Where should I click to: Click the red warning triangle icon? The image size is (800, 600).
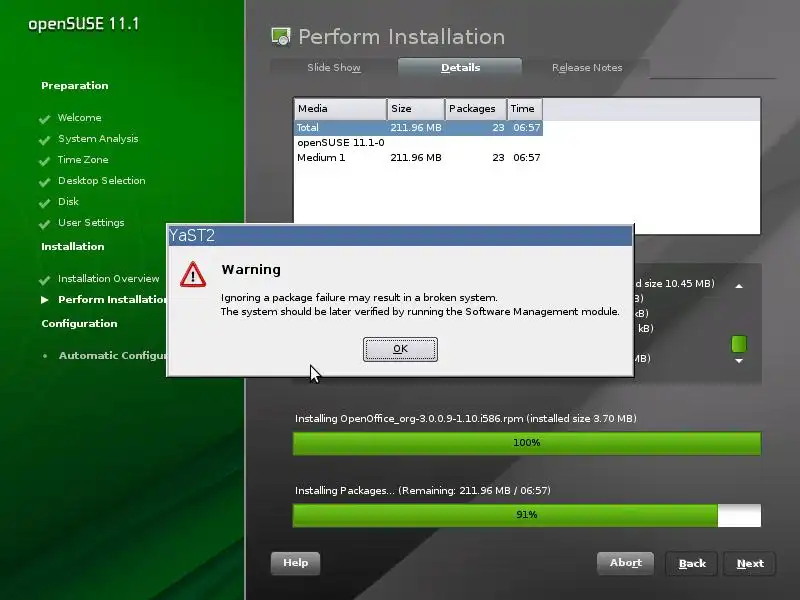[x=193, y=274]
